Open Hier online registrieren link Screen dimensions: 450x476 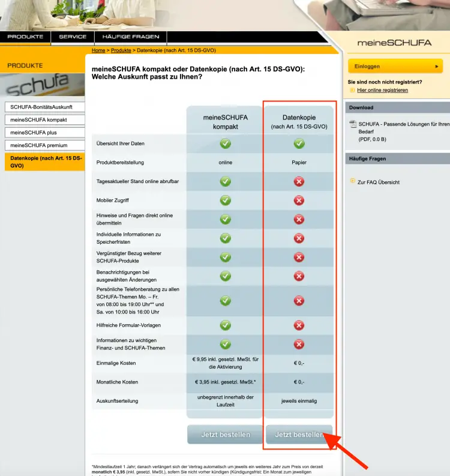(382, 90)
